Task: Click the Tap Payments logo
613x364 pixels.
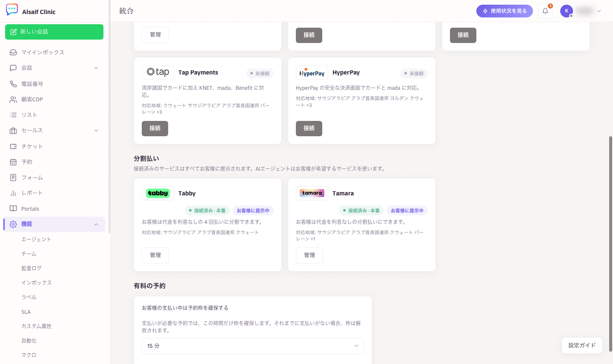Action: (158, 72)
